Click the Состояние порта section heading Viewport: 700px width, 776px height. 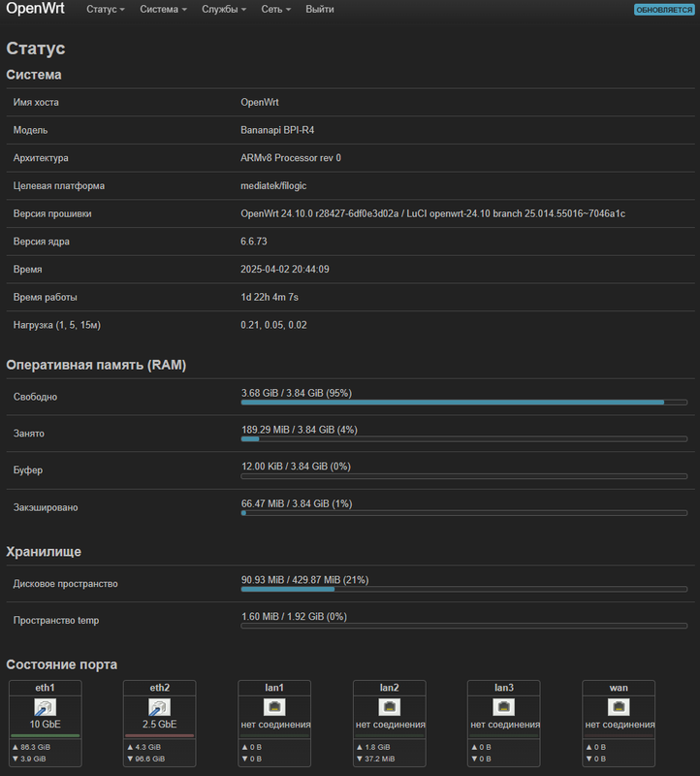pyautogui.click(x=62, y=664)
